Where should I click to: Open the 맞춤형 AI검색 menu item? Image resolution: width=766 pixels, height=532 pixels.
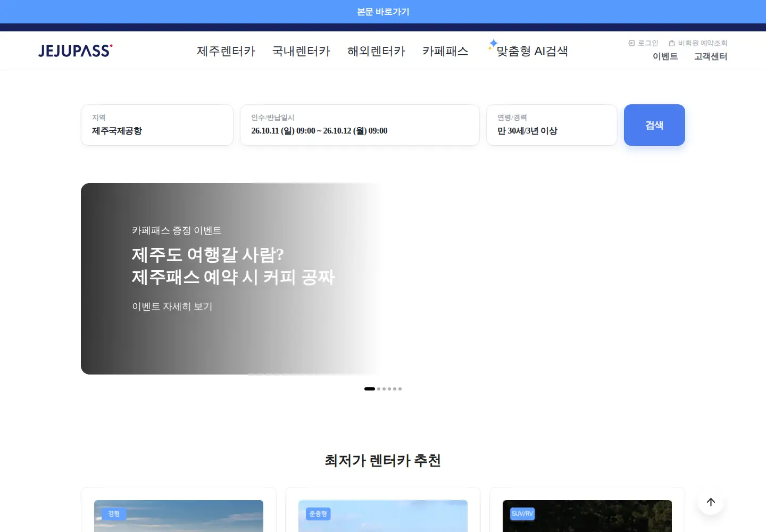[x=532, y=51]
